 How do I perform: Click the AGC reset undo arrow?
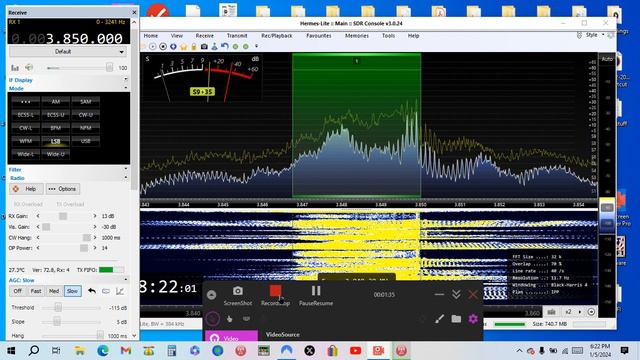[92, 291]
